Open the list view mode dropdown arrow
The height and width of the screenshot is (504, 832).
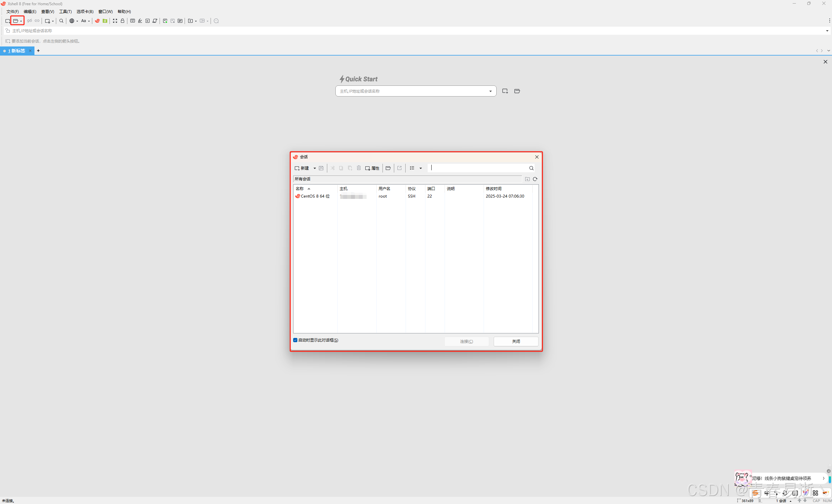point(421,168)
